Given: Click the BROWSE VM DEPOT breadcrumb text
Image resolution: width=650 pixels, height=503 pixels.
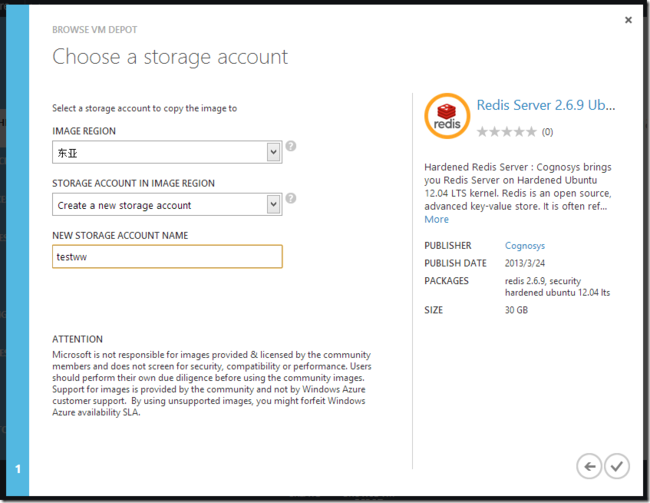Looking at the screenshot, I should click(95, 30).
